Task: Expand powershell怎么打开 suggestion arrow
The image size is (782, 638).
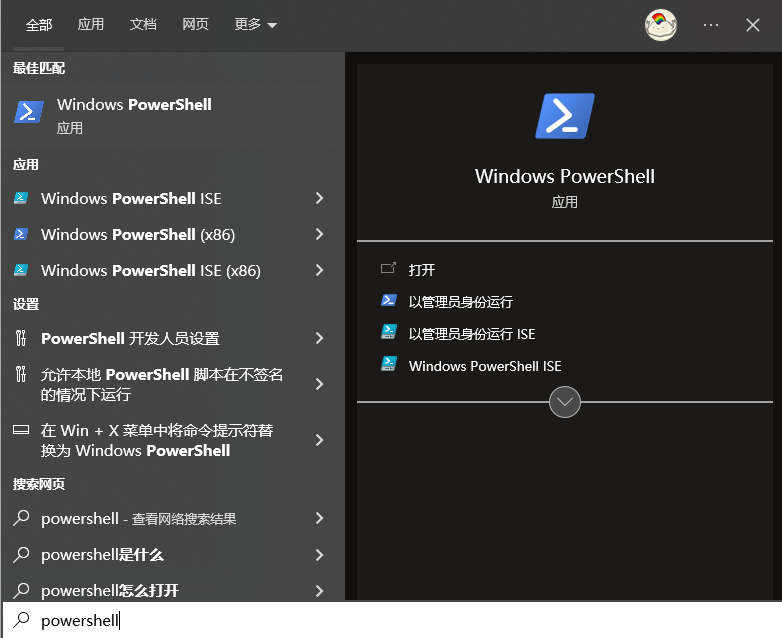Action: click(320, 591)
